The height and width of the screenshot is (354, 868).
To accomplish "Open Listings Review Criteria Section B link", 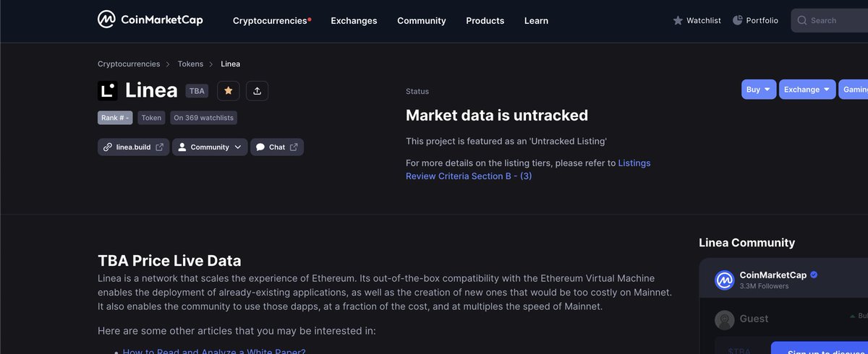I will pos(528,170).
